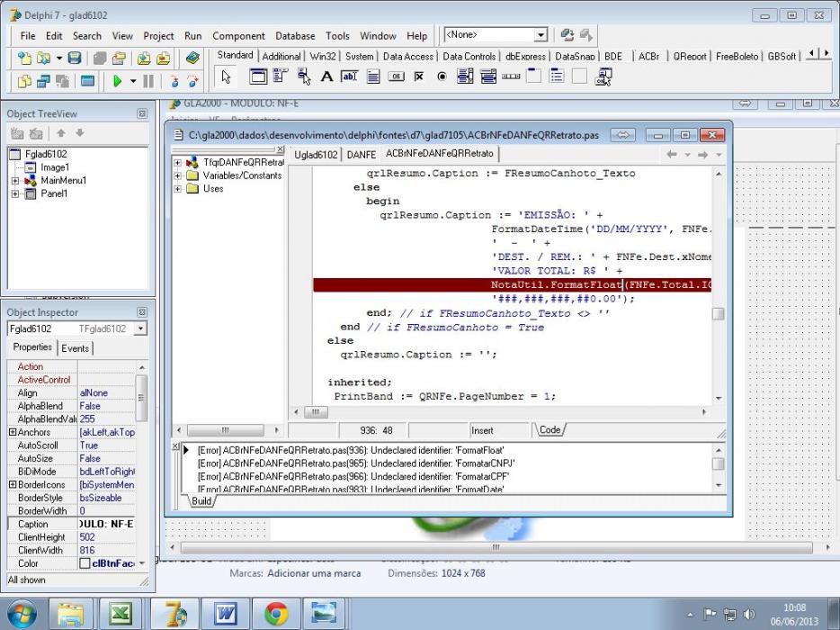Expand the Panel1 tree node
This screenshot has height=630, width=840.
click(15, 194)
